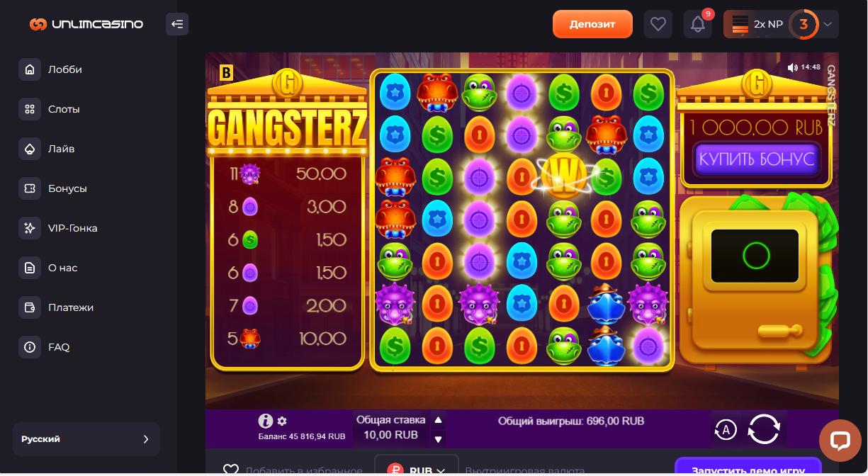This screenshot has width=868, height=476.
Task: Open game settings gear icon
Action: point(282,421)
